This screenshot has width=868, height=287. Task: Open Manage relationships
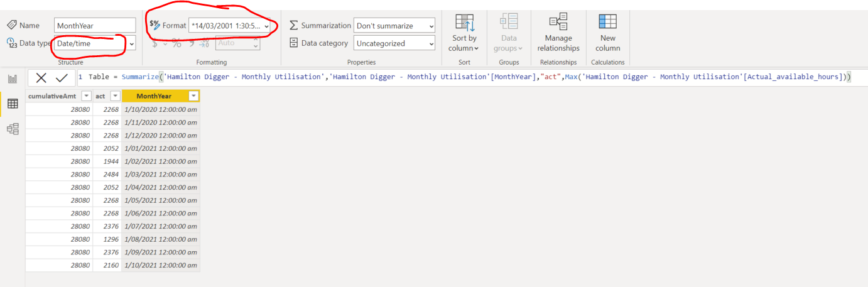pos(558,22)
